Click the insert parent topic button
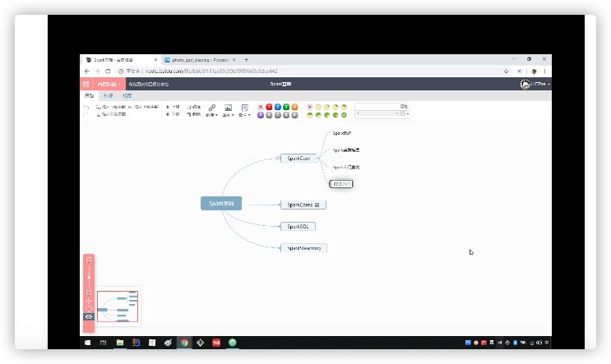This screenshot has width=611, height=364. coord(143,107)
